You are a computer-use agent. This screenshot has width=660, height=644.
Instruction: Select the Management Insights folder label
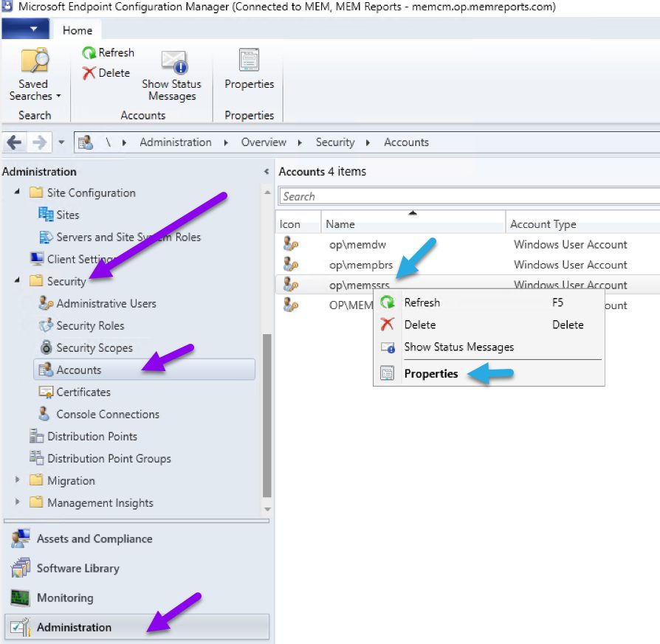[100, 502]
